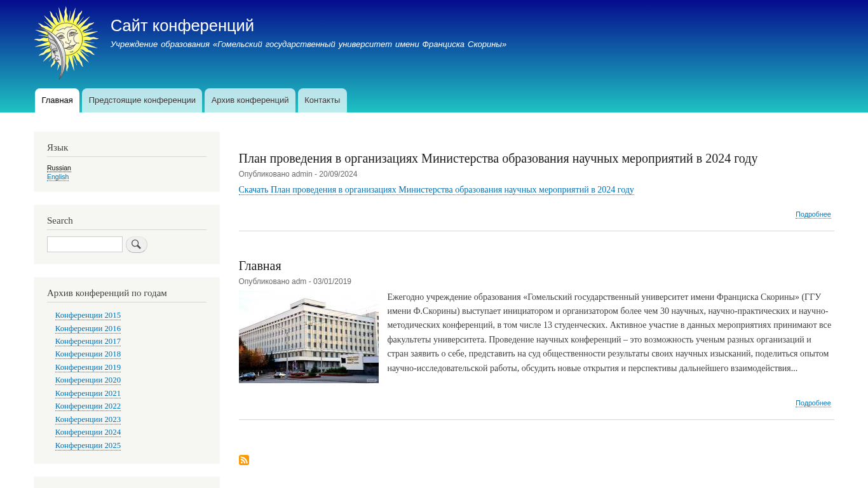Image resolution: width=868 pixels, height=488 pixels.
Task: Click the sun logo image
Action: tap(66, 43)
